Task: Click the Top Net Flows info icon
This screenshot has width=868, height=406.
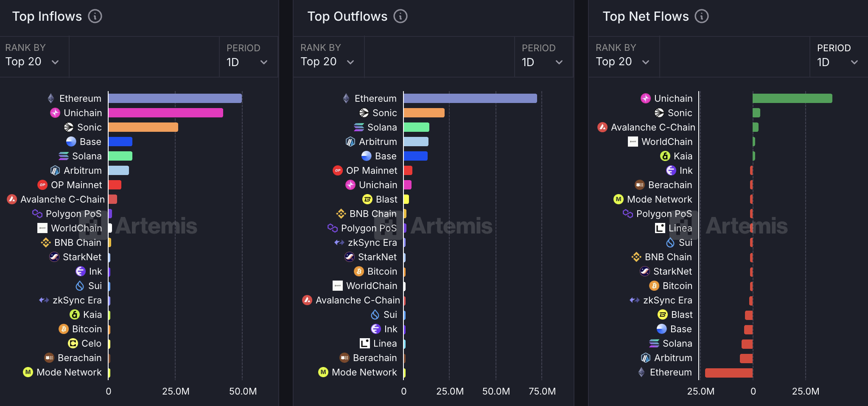Action: coord(702,16)
